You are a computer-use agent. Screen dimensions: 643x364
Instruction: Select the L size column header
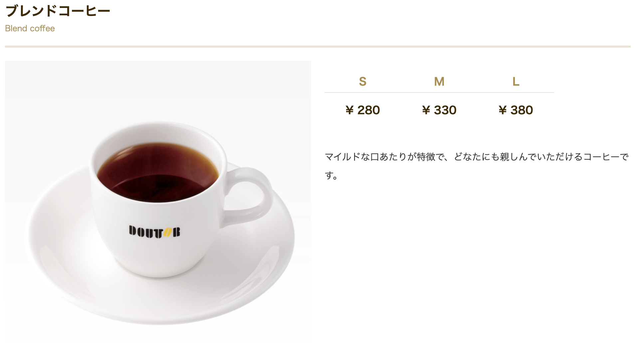(x=516, y=82)
